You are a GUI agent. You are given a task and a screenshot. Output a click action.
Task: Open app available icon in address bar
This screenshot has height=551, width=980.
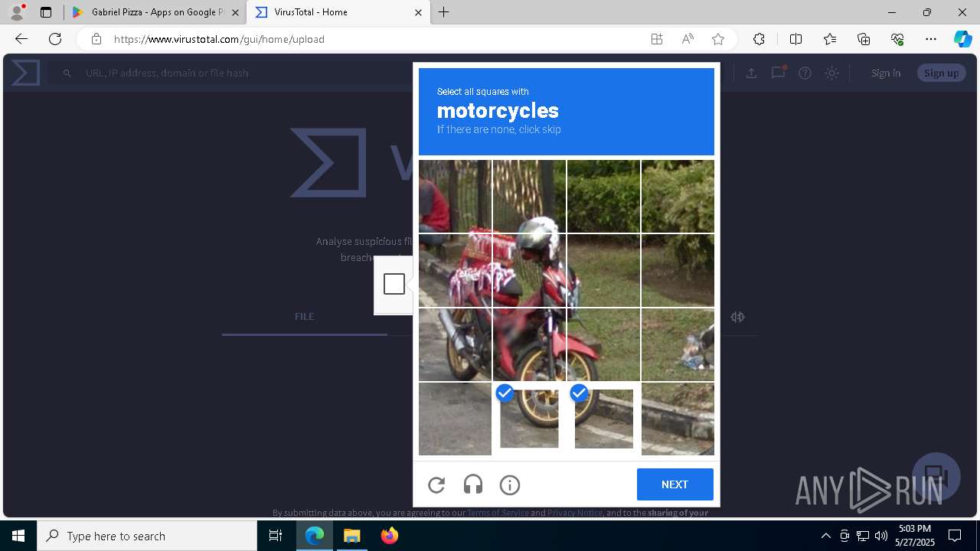(657, 39)
